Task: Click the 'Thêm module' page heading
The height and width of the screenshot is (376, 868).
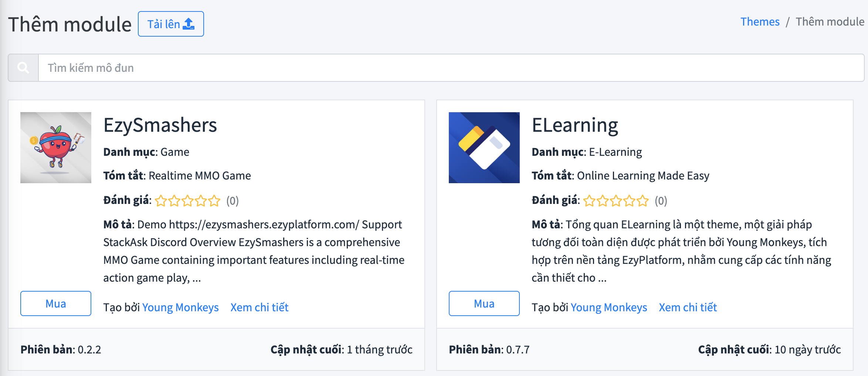Action: [70, 24]
